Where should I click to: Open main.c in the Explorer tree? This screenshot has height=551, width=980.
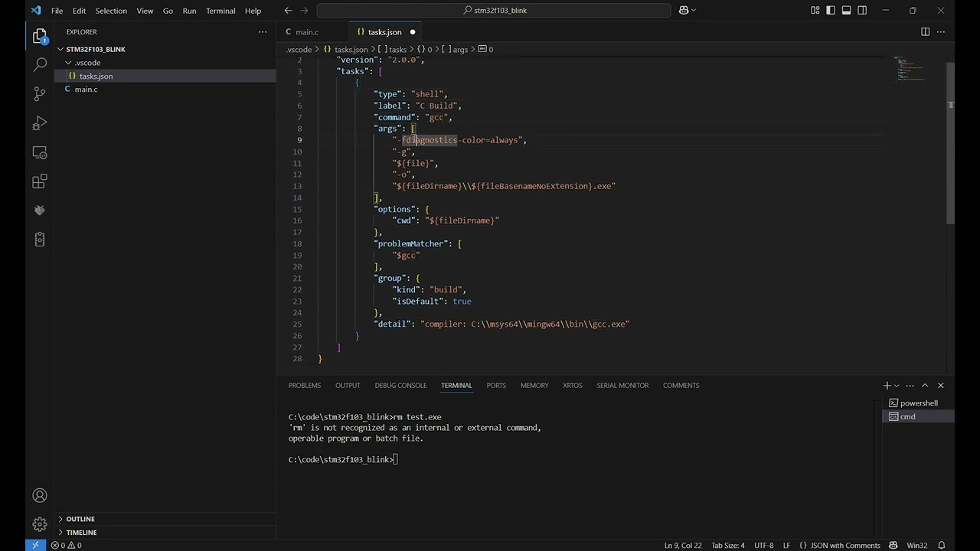click(x=165, y=90)
